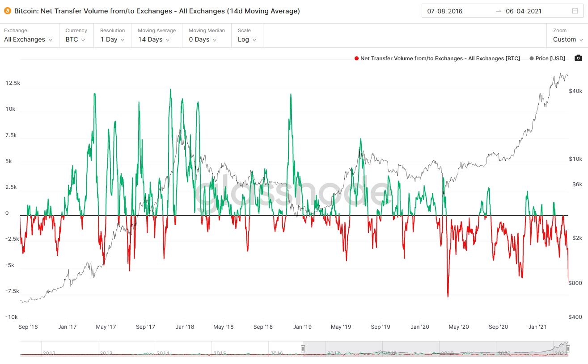Click the left handle of the range navigator

click(x=303, y=349)
